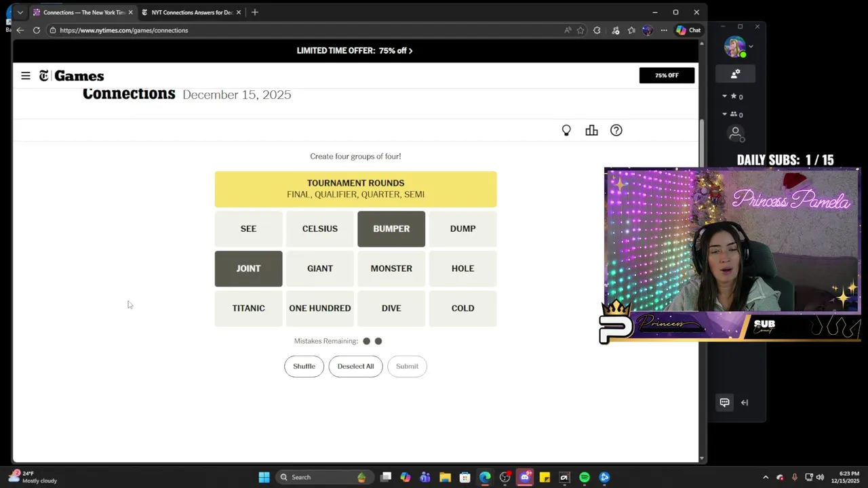Select the DIVE tile
Image resolution: width=868 pixels, height=488 pixels.
[391, 308]
